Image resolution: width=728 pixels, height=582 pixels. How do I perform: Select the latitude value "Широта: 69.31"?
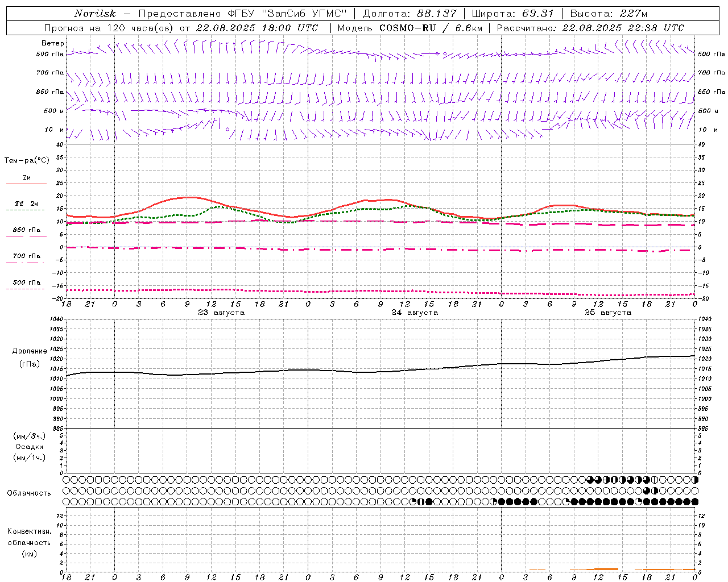click(x=513, y=14)
